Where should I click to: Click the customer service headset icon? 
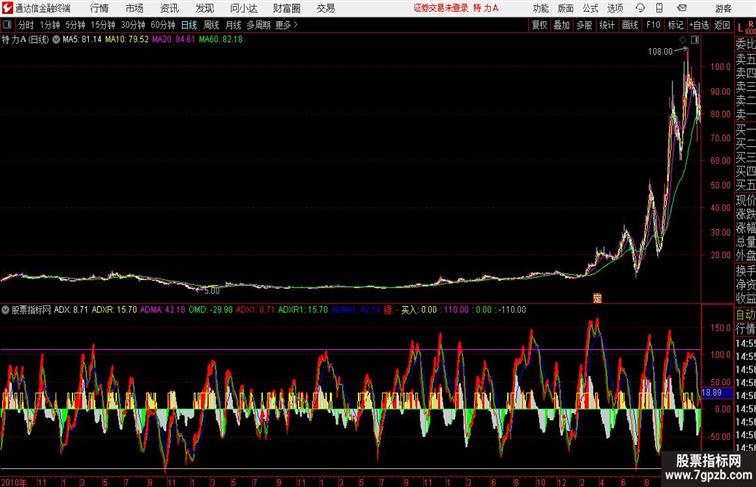[640, 8]
